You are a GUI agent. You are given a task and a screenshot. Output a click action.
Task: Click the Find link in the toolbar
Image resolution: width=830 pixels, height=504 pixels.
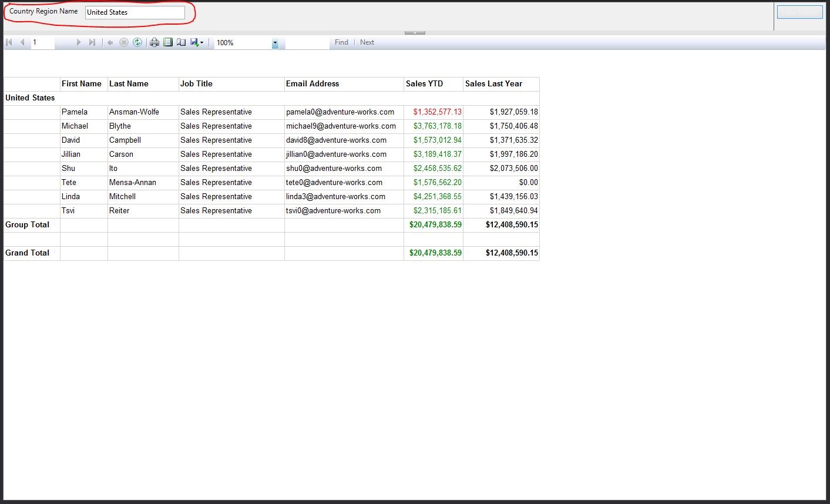[341, 42]
